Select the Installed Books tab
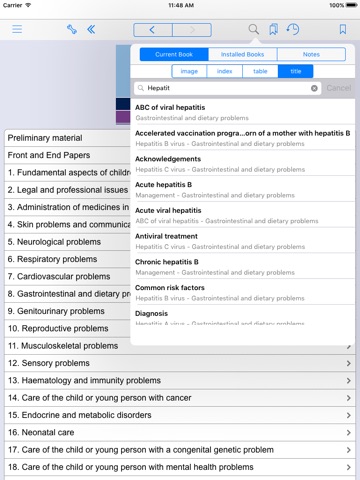Image resolution: width=360 pixels, height=480 pixels. pos(243,54)
